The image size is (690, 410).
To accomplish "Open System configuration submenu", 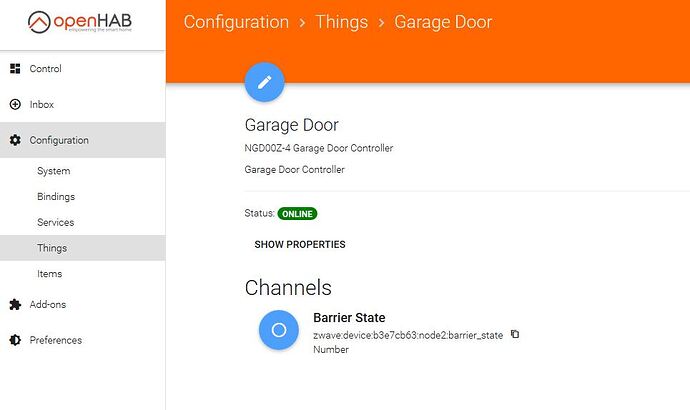I will [x=83, y=171].
